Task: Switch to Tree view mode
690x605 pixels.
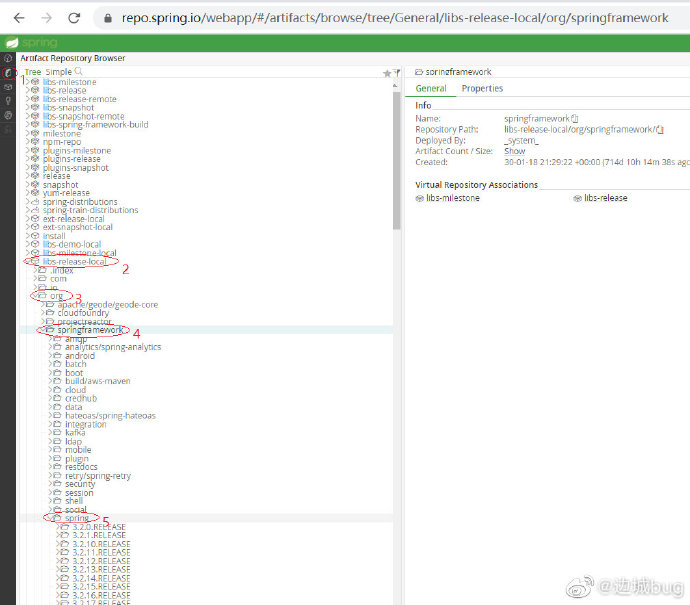Action: coord(33,72)
